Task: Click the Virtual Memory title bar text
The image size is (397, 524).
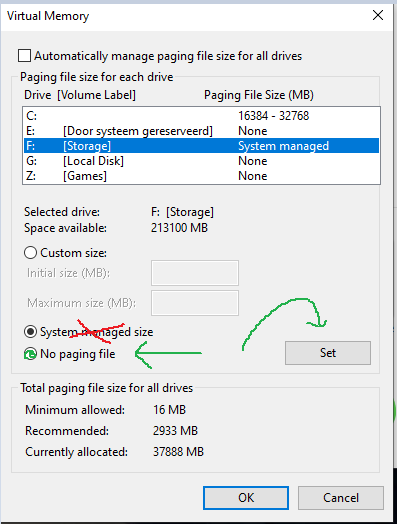Action: pos(48,16)
